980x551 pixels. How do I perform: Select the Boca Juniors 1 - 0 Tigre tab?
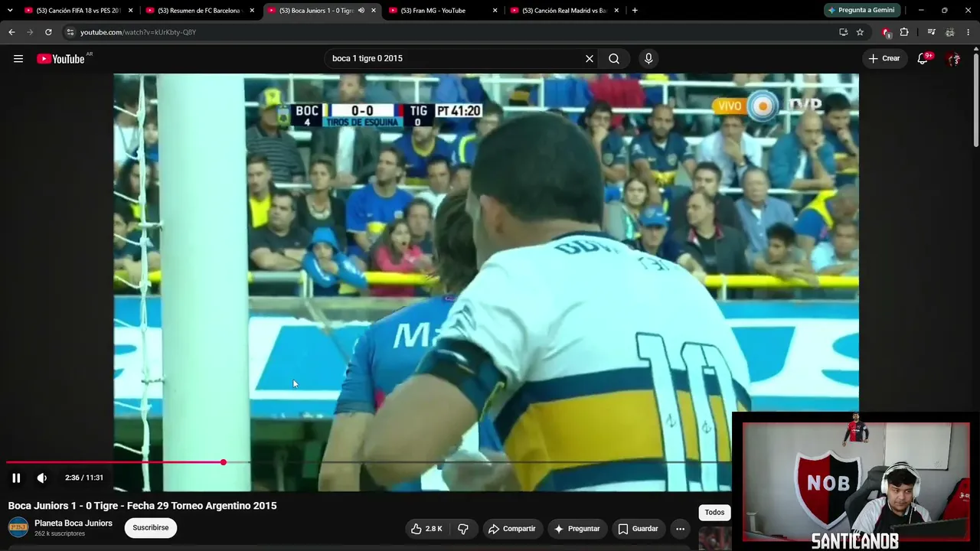click(322, 11)
